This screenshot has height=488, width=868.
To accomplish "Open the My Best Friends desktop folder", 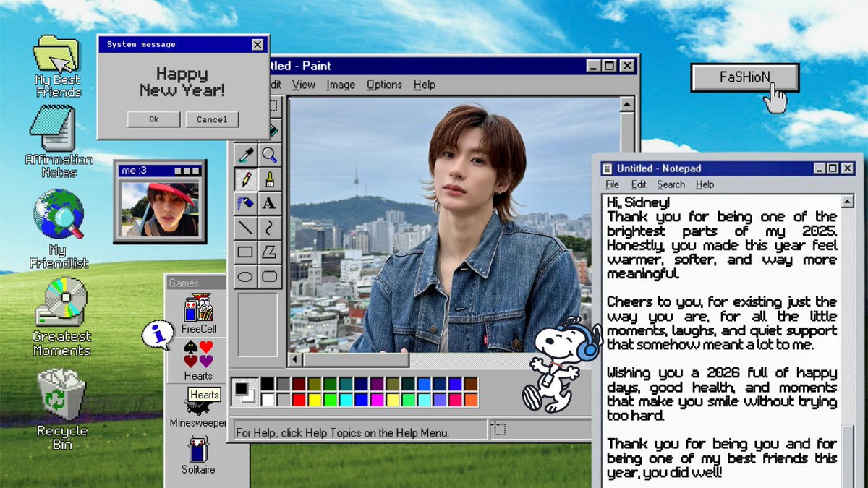I will click(x=58, y=66).
